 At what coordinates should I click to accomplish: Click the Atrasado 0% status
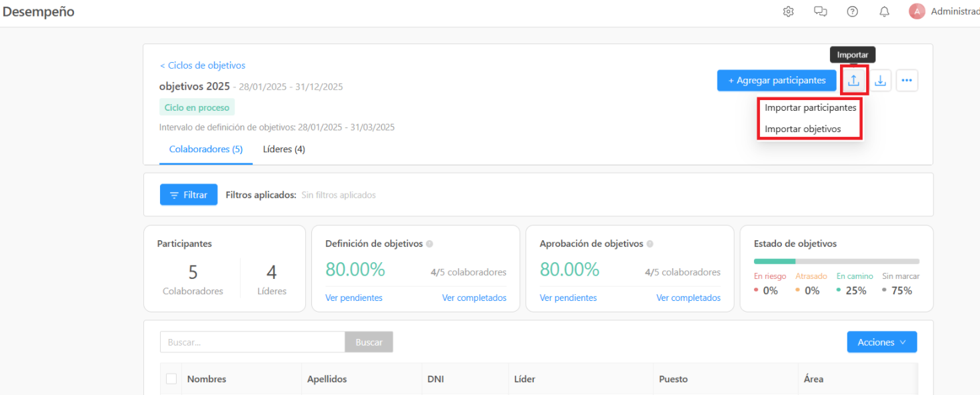pos(811,284)
